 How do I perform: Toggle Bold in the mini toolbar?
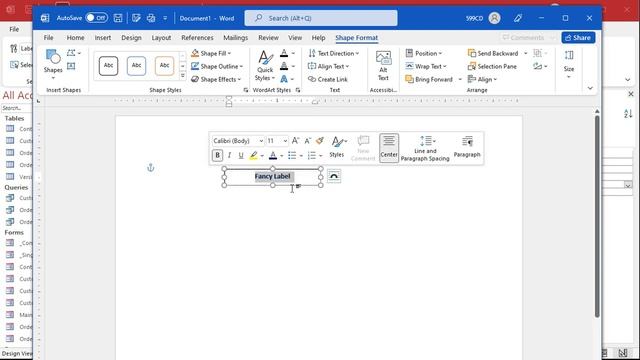click(x=217, y=155)
